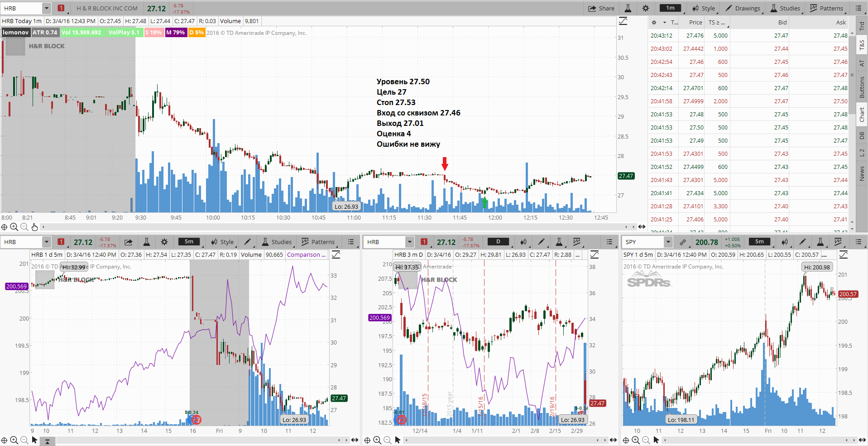Switch to the DB side tab
This screenshot has width=868, height=446.
click(862, 135)
